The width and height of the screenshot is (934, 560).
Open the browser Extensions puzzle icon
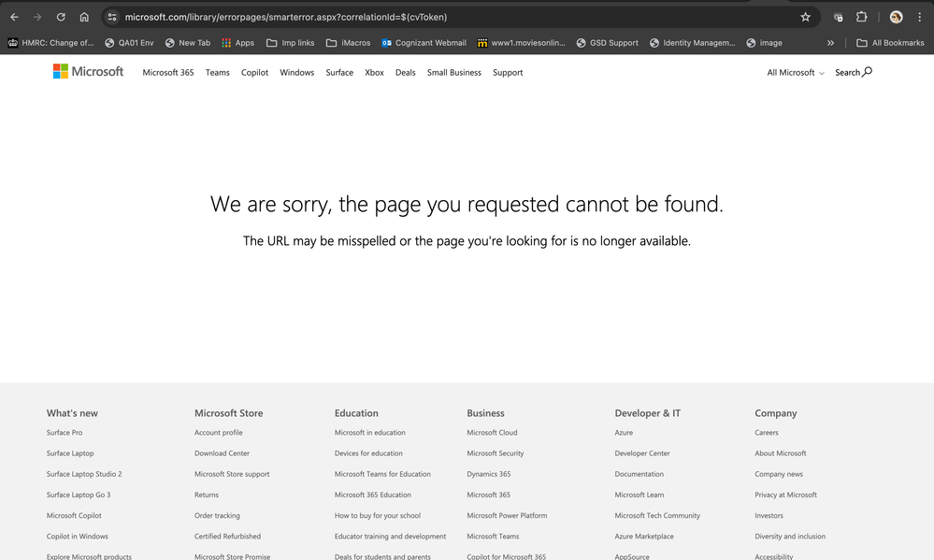tap(861, 16)
